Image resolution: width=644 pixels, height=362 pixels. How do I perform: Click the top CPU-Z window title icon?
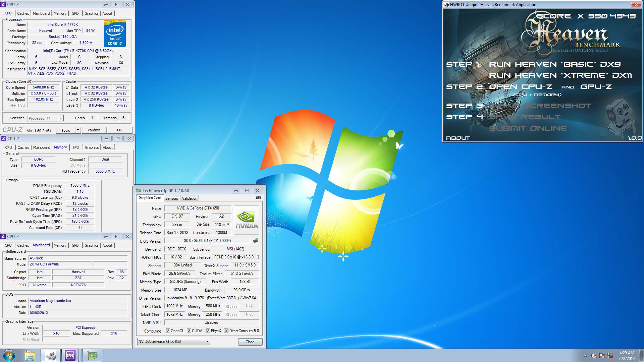pyautogui.click(x=3, y=5)
